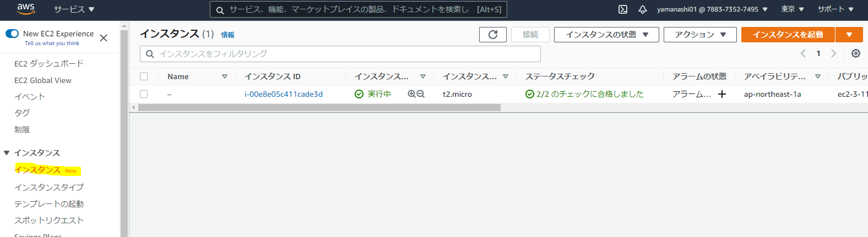Image resolution: width=868 pixels, height=237 pixels.
Task: Open the 情報 info link
Action: pos(228,35)
